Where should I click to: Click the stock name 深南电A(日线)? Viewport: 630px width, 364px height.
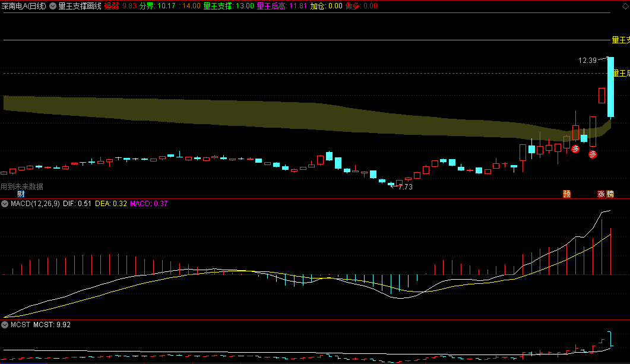point(24,6)
